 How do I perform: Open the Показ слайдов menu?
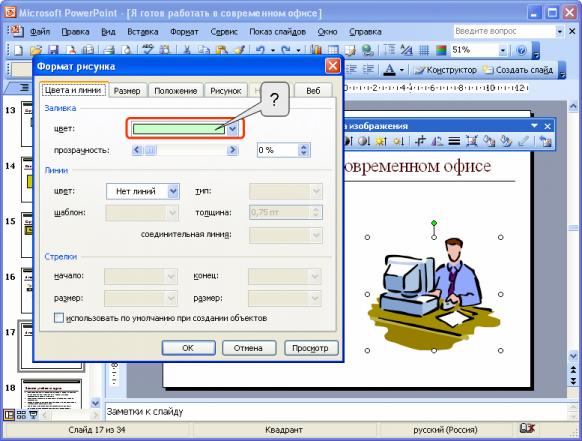coord(277,32)
